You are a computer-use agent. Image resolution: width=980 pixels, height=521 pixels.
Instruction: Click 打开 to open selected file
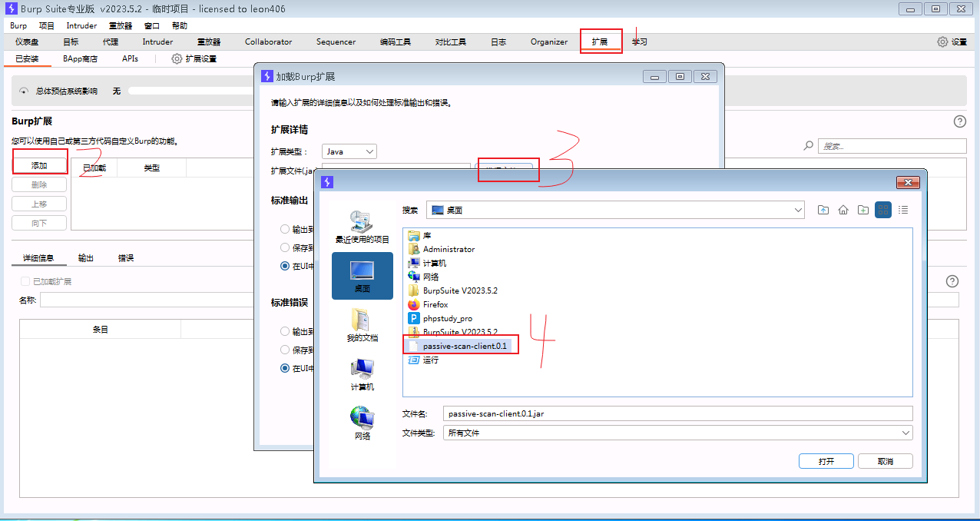pos(826,461)
